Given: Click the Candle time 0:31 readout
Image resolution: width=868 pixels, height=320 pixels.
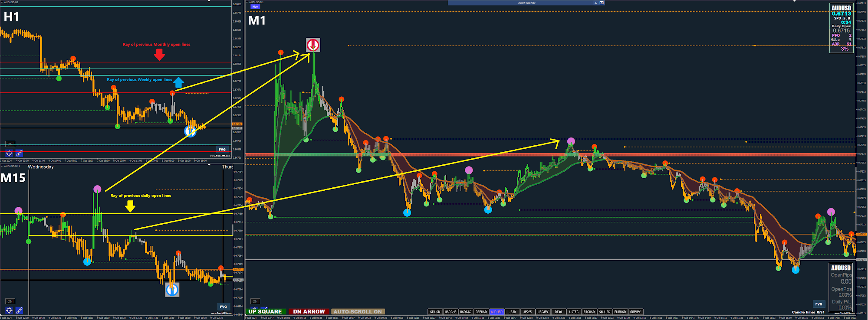Looking at the screenshot, I should [808, 312].
